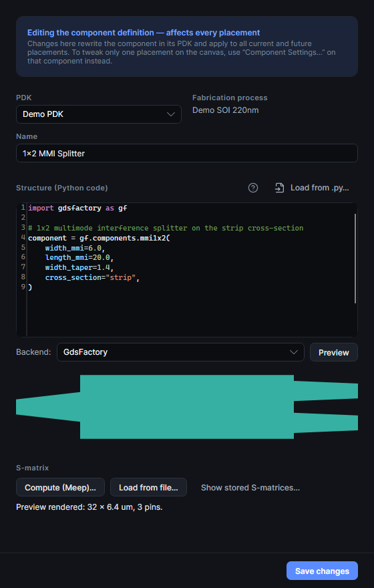Click the green MMI splitter preview shape

pos(186,407)
